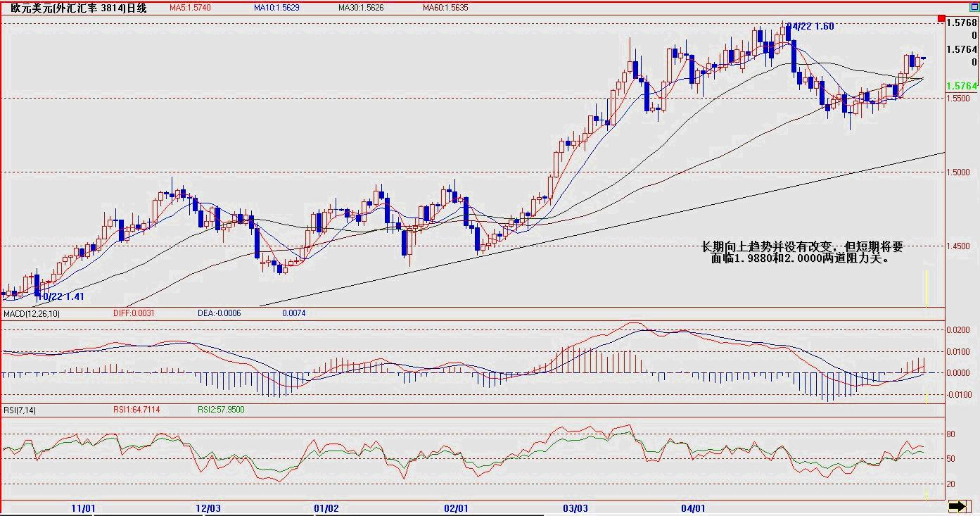
Task: Click the RSI2:57.9500 value
Action: (x=221, y=410)
